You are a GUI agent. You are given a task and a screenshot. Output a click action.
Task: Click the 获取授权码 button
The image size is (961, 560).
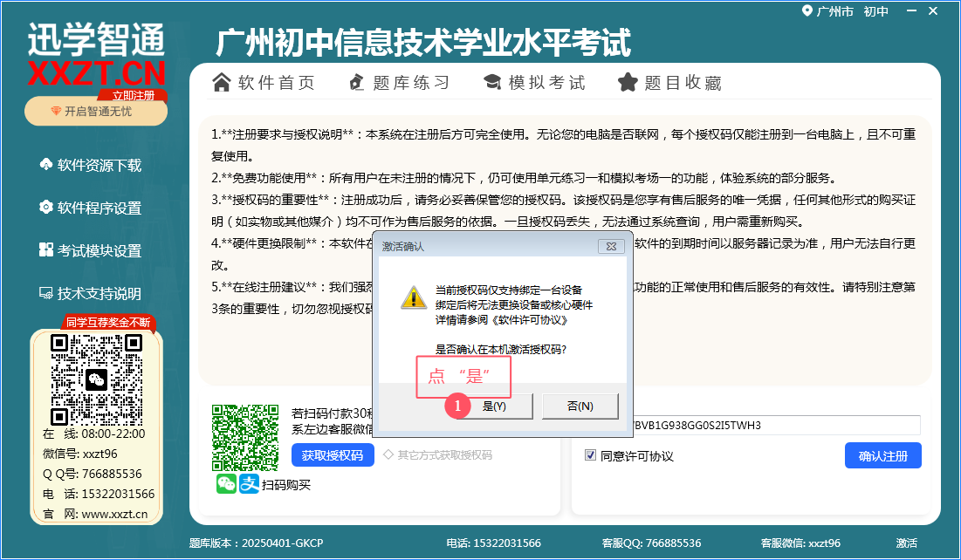tap(333, 455)
